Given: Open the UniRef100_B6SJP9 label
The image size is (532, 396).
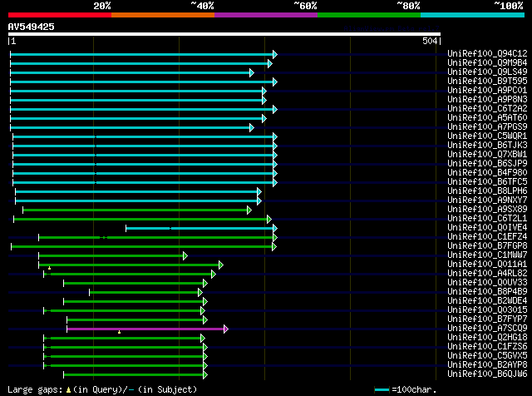Looking at the screenshot, I should [x=487, y=164].
